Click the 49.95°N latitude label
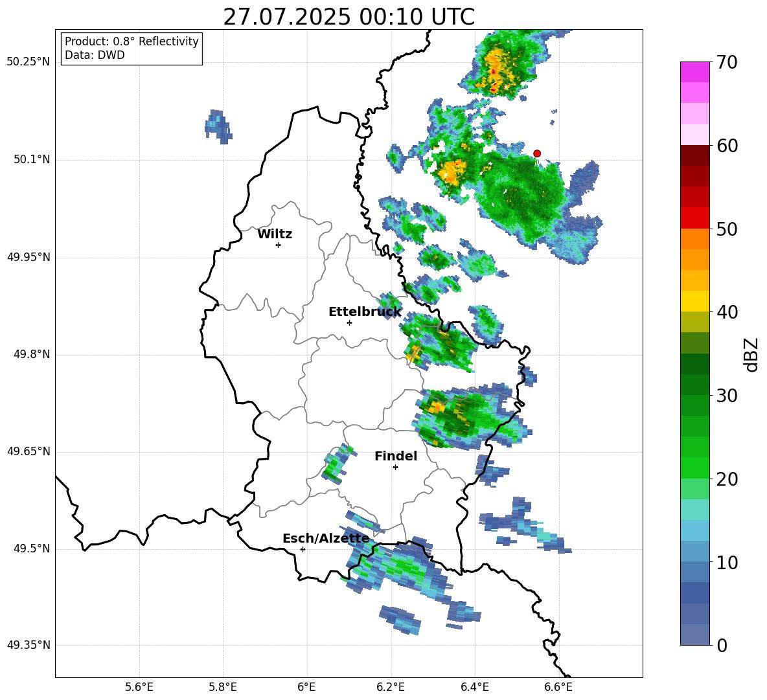The height and width of the screenshot is (700, 767). pos(29,257)
